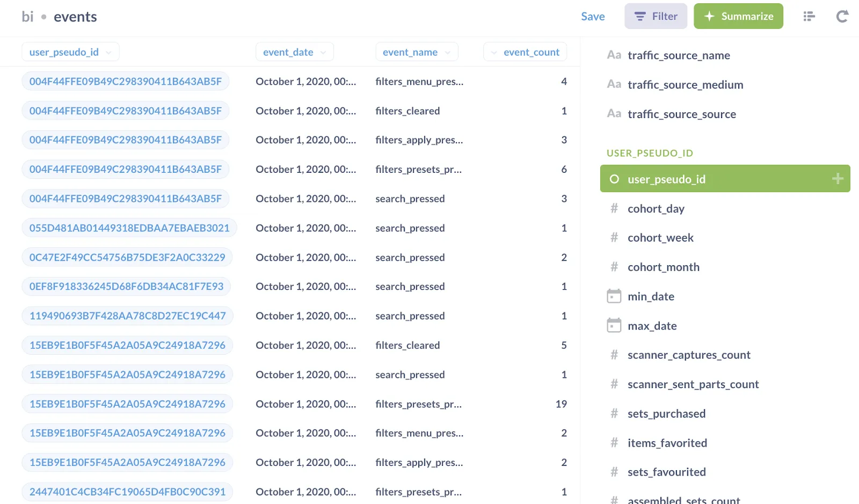Pick traffic_source_medium as a grouping field

click(685, 84)
